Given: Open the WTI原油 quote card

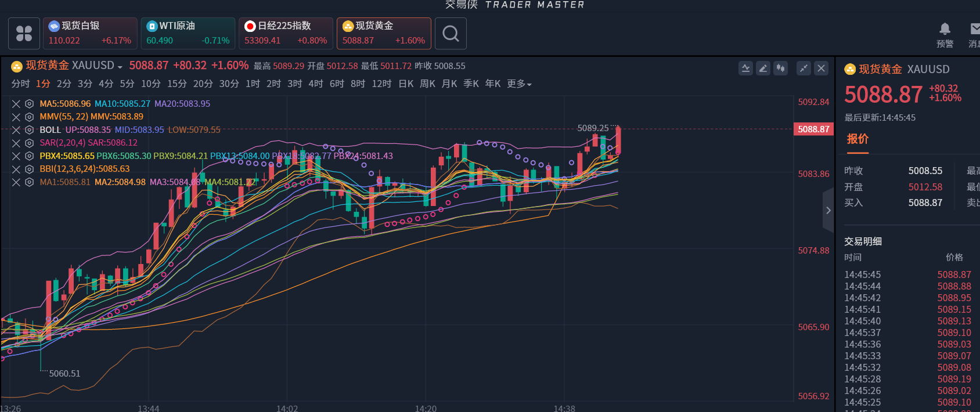Looking at the screenshot, I should tap(188, 33).
